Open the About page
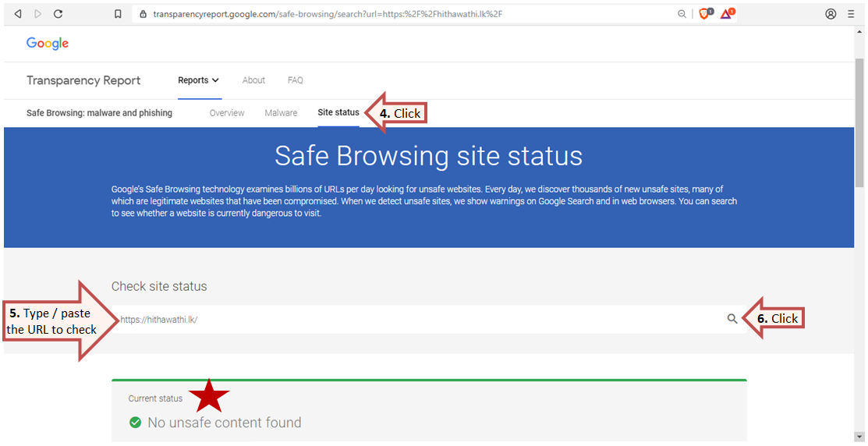The width and height of the screenshot is (868, 446). coord(253,80)
